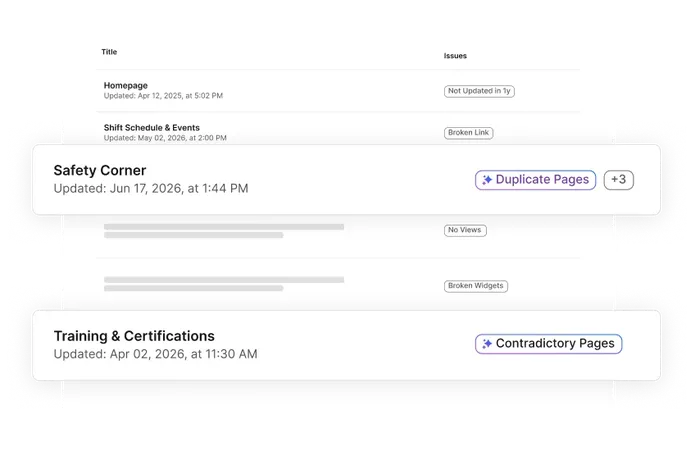Click Updated: Apr 12, 2025, at 5:02 PM

163,96
